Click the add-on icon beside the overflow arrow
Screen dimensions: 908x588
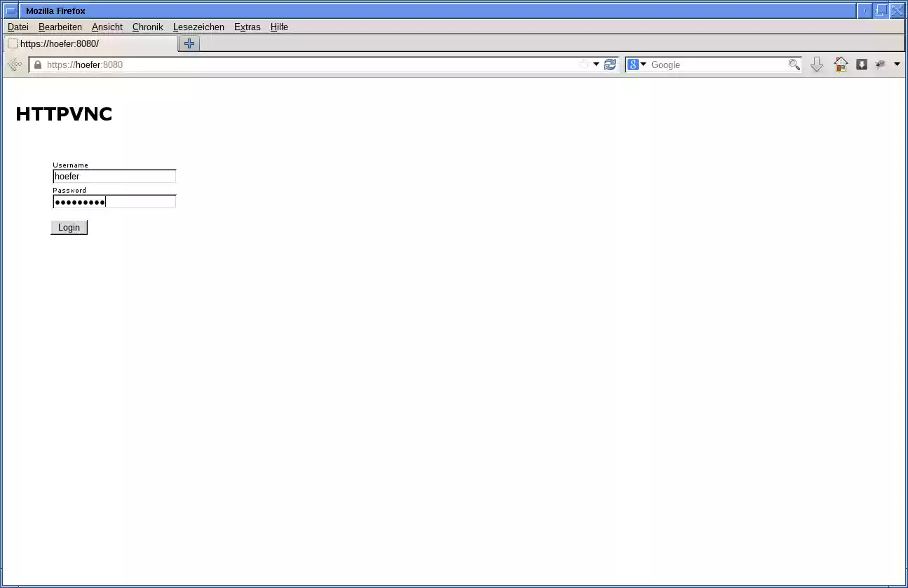click(881, 64)
